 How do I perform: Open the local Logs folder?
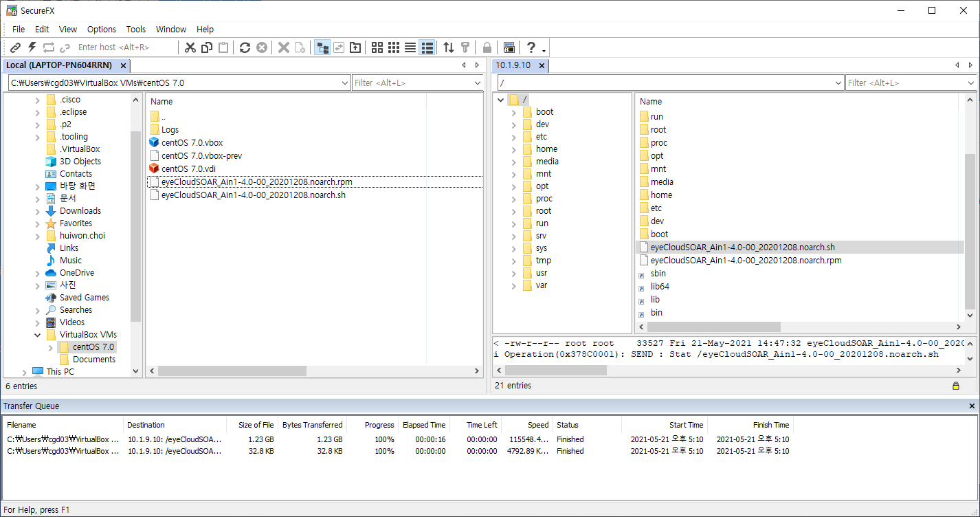[170, 129]
